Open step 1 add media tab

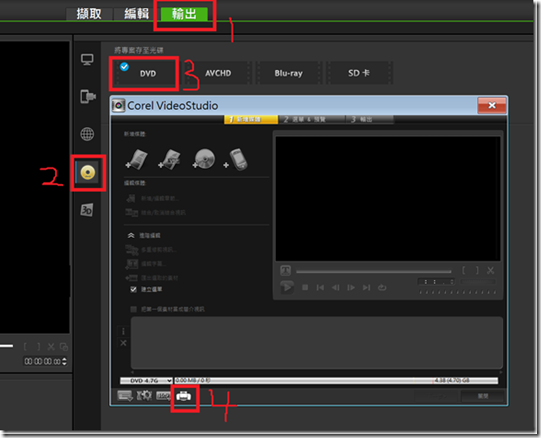pos(251,119)
